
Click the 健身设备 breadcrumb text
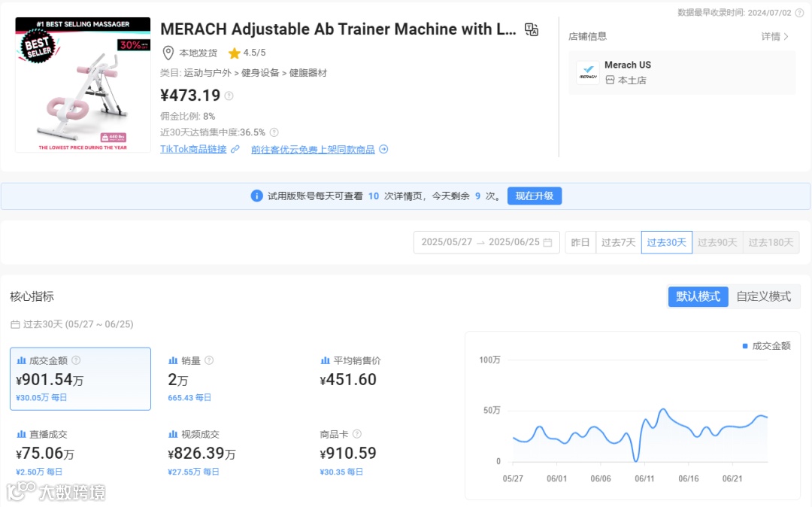(x=260, y=73)
